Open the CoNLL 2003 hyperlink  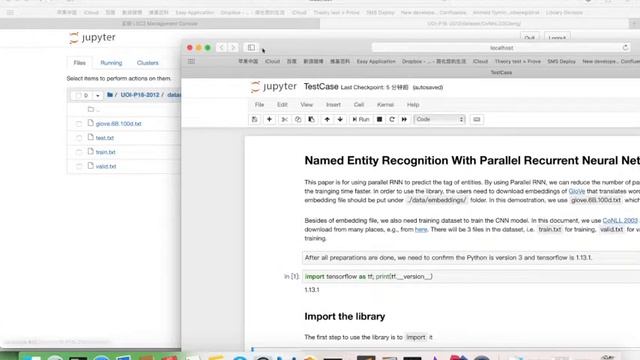620,220
